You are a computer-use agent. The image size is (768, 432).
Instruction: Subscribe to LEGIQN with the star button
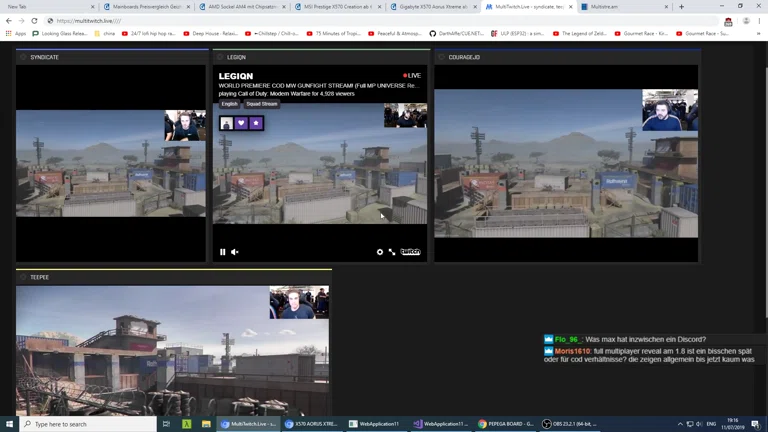coord(256,123)
